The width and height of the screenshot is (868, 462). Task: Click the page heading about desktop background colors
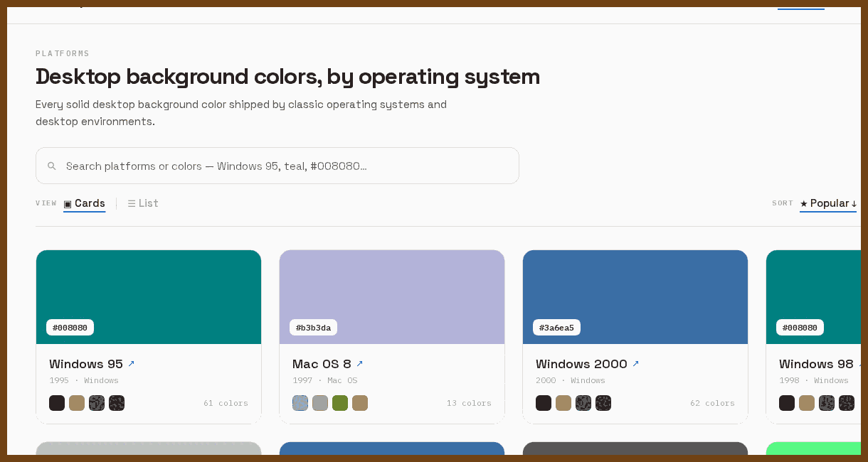(x=287, y=77)
